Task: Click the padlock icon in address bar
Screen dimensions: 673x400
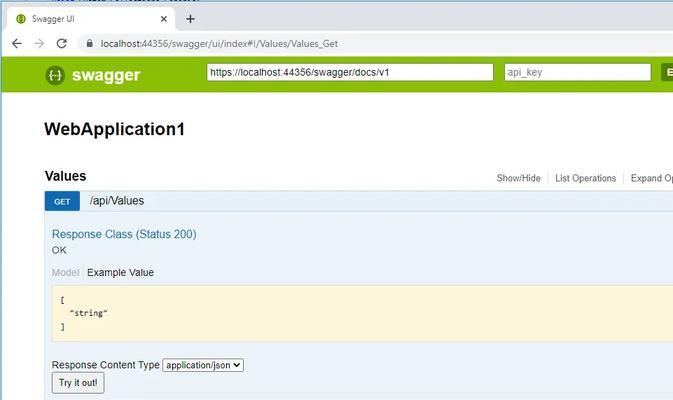Action: point(89,43)
